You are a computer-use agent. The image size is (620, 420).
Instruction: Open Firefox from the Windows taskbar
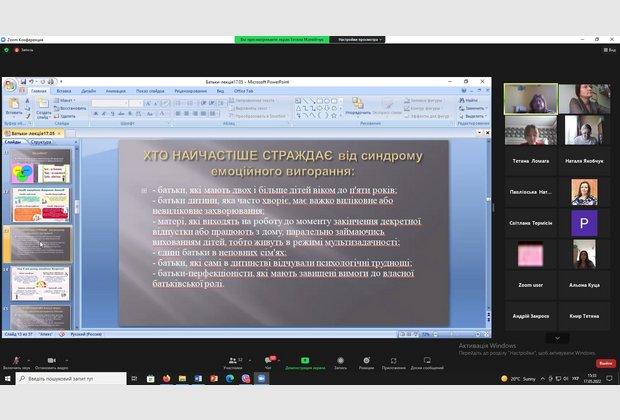click(166, 378)
